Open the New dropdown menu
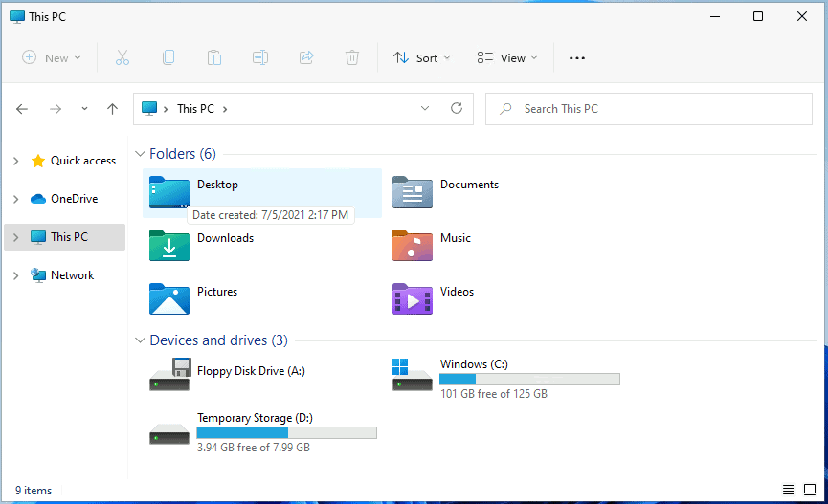 [x=52, y=57]
